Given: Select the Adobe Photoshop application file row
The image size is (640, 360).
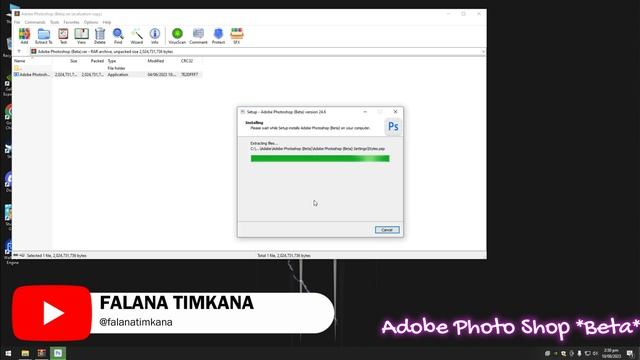Looking at the screenshot, I should click(107, 75).
